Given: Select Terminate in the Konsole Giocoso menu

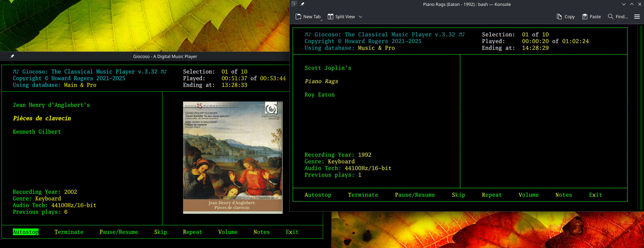Looking at the screenshot, I should click(x=363, y=195).
